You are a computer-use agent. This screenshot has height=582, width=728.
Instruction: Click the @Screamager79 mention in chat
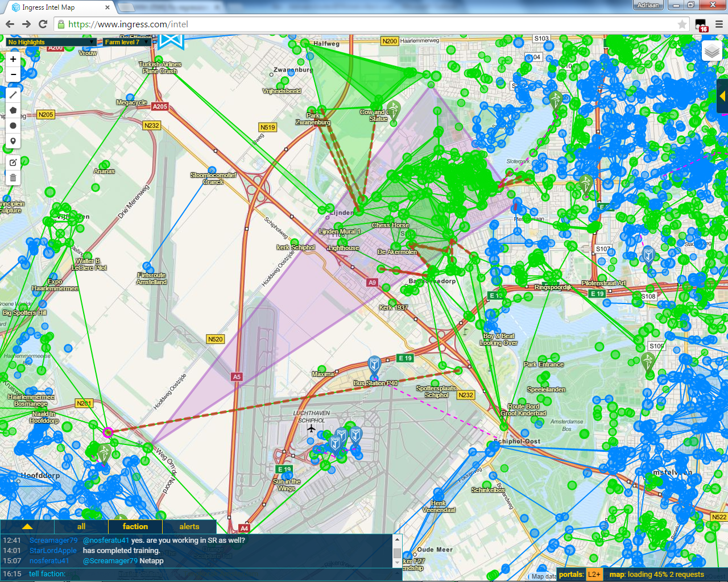tap(110, 561)
